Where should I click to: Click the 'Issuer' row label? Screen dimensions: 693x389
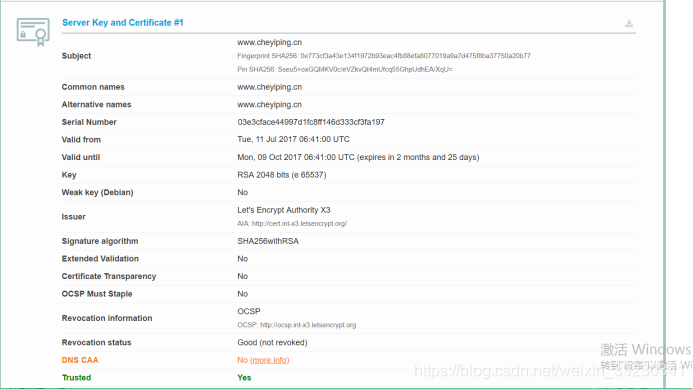click(74, 217)
